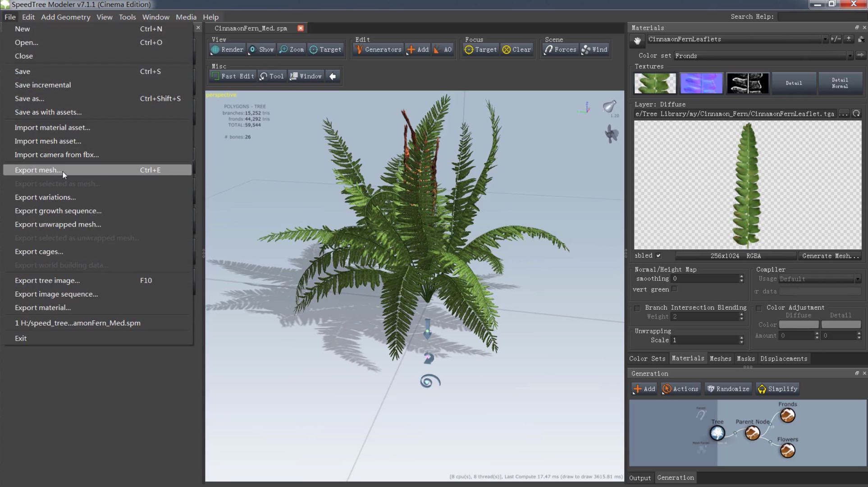The image size is (868, 487).
Task: Open the Generators edit tool
Action: coord(378,50)
